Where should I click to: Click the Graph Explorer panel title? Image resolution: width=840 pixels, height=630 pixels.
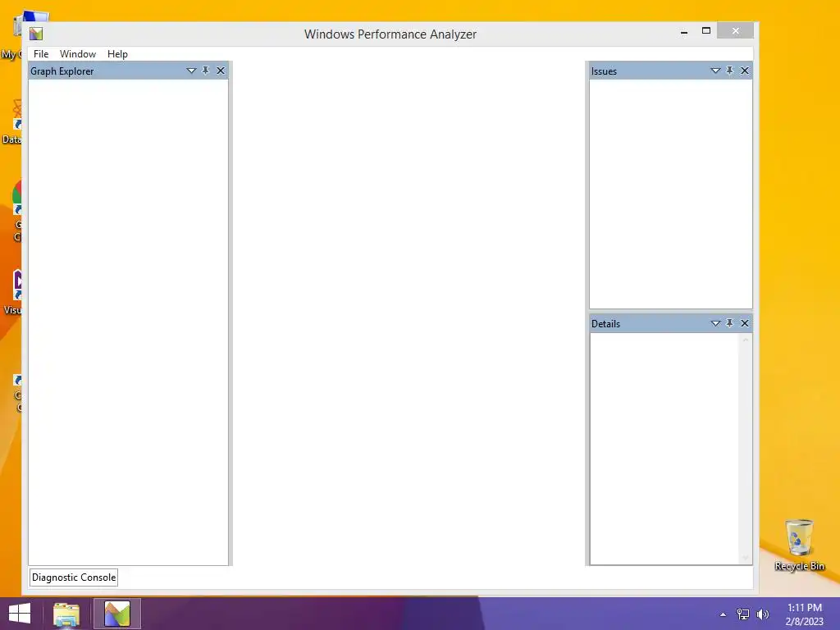click(62, 71)
